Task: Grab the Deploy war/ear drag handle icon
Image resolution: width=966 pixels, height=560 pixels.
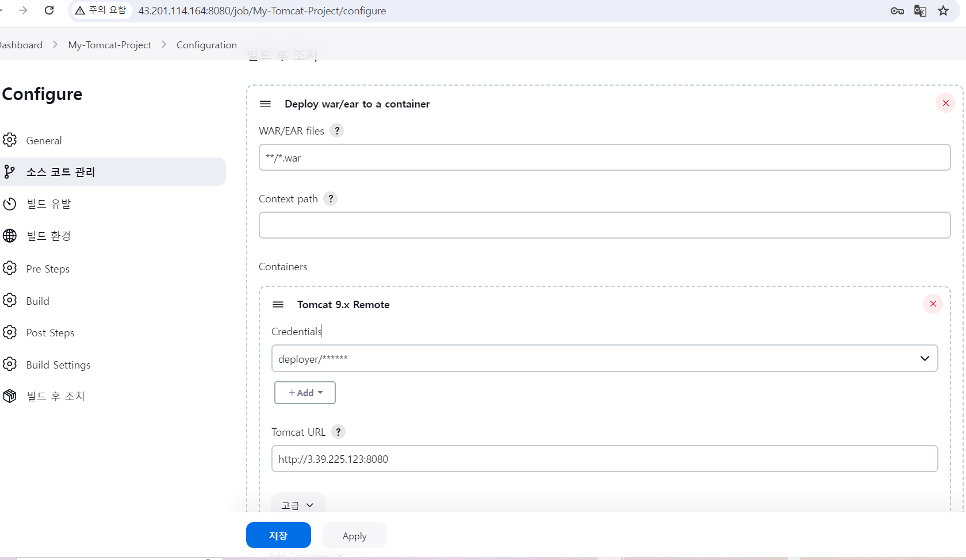Action: [x=265, y=104]
